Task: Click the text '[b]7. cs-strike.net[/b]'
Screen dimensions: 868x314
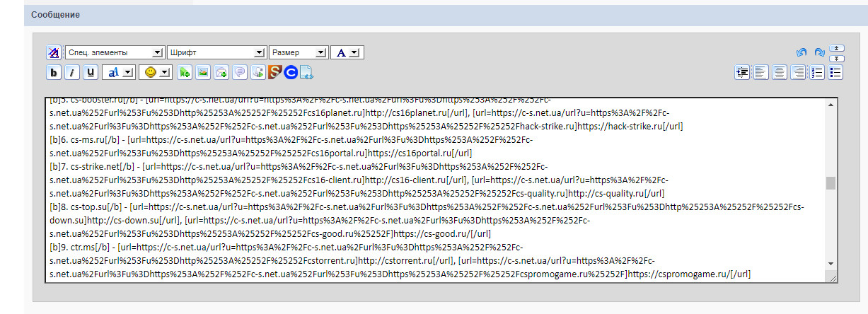Action: [93, 167]
